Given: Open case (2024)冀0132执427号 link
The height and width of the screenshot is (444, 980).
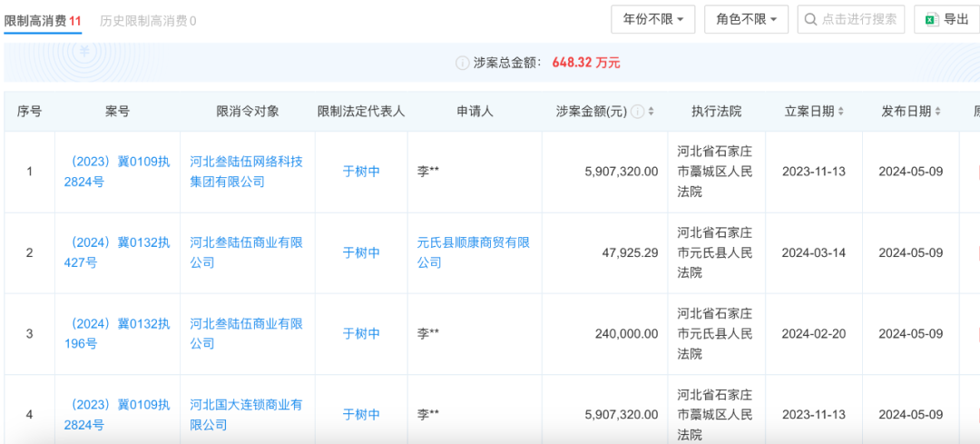Looking at the screenshot, I should 118,252.
